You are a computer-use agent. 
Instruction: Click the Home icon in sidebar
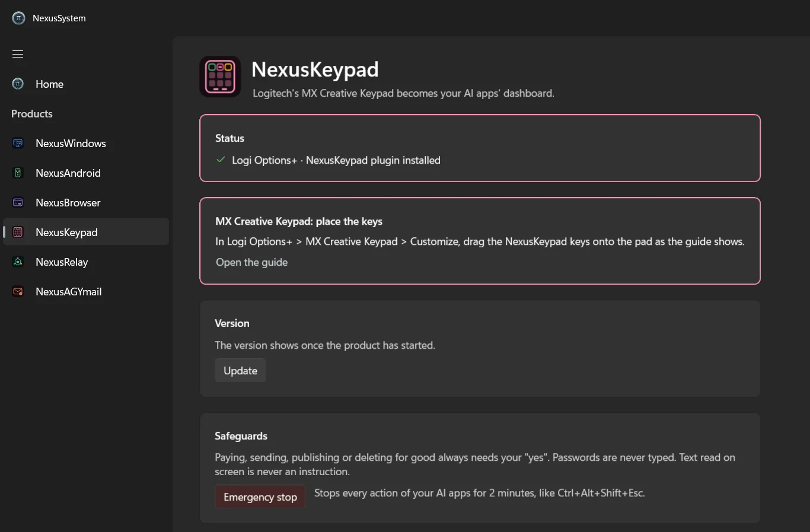18,84
